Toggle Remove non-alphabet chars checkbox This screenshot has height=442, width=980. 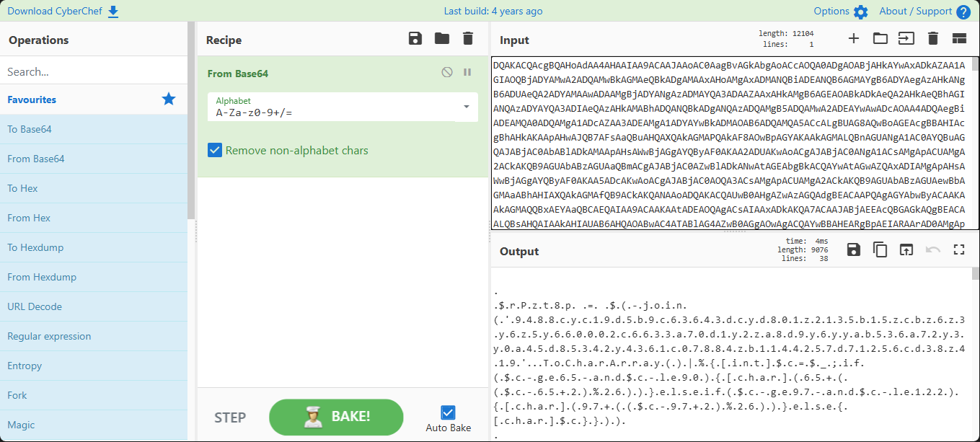coord(215,150)
